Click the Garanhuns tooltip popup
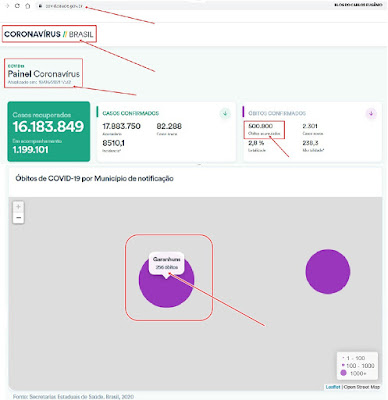The height and width of the screenshot is (400, 388). (166, 263)
